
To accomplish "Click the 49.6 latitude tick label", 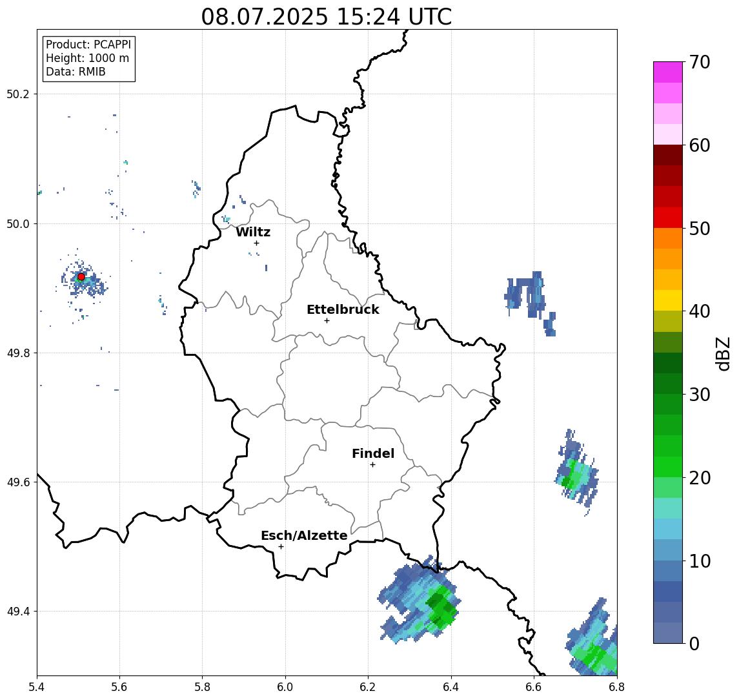I will coord(18,482).
